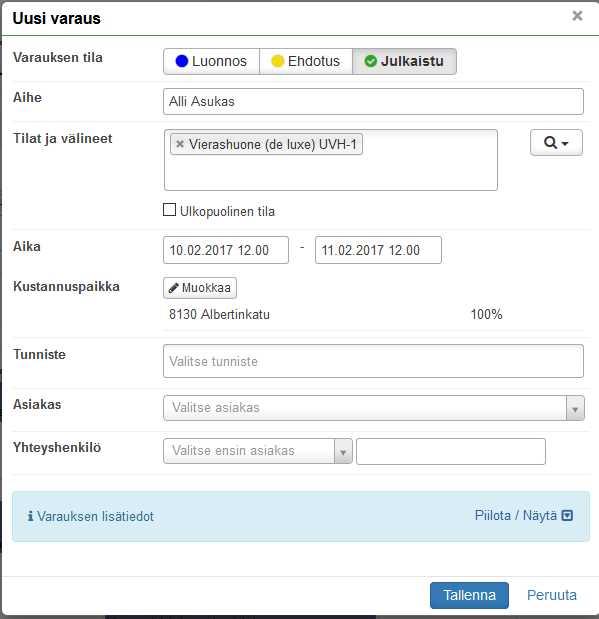Viewport: 599px width, 619px height.
Task: Cancel with the Peruuta link
Action: coord(552,595)
